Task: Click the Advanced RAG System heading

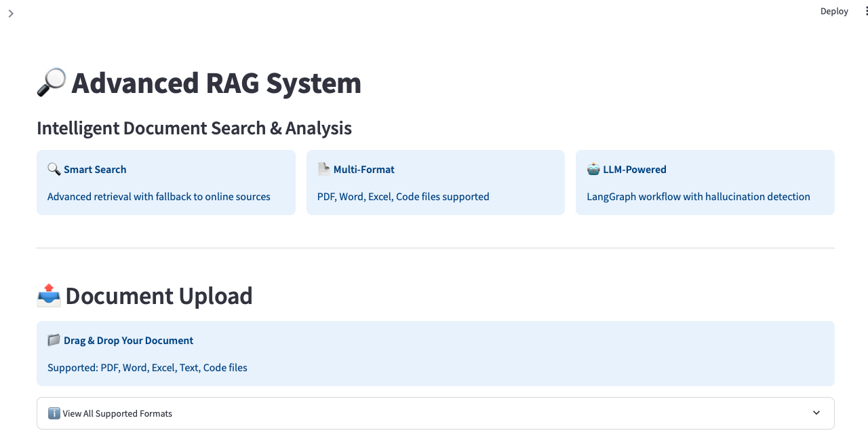Action: [x=216, y=83]
